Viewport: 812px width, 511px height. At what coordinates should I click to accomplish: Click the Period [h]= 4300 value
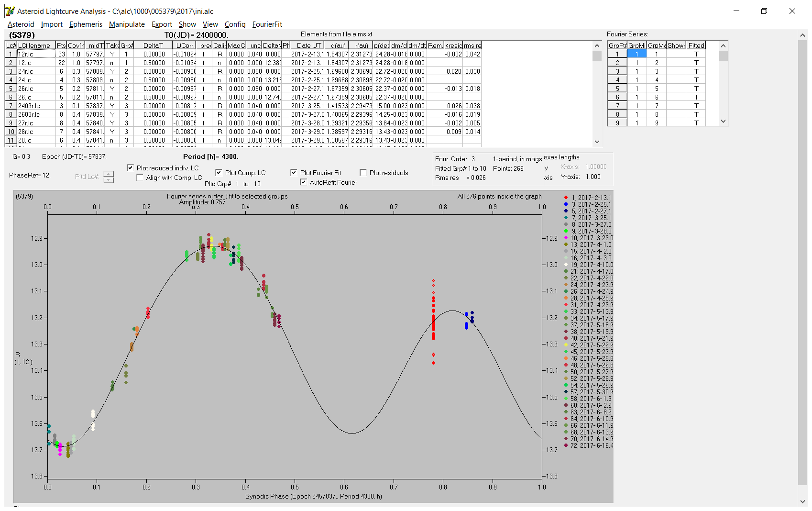pos(210,157)
